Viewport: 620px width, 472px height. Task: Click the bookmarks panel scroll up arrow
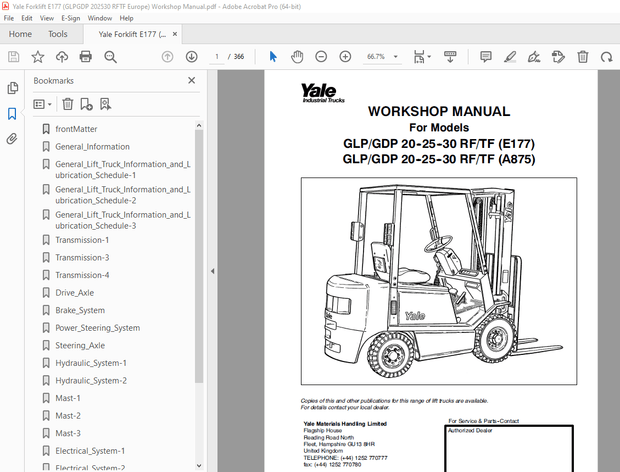[x=199, y=126]
